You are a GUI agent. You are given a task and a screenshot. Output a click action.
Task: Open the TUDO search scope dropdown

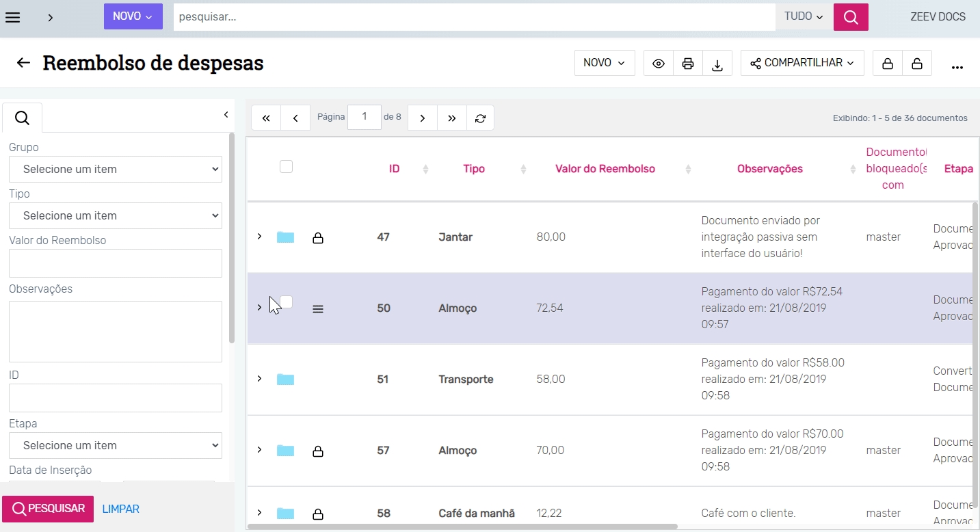804,16
